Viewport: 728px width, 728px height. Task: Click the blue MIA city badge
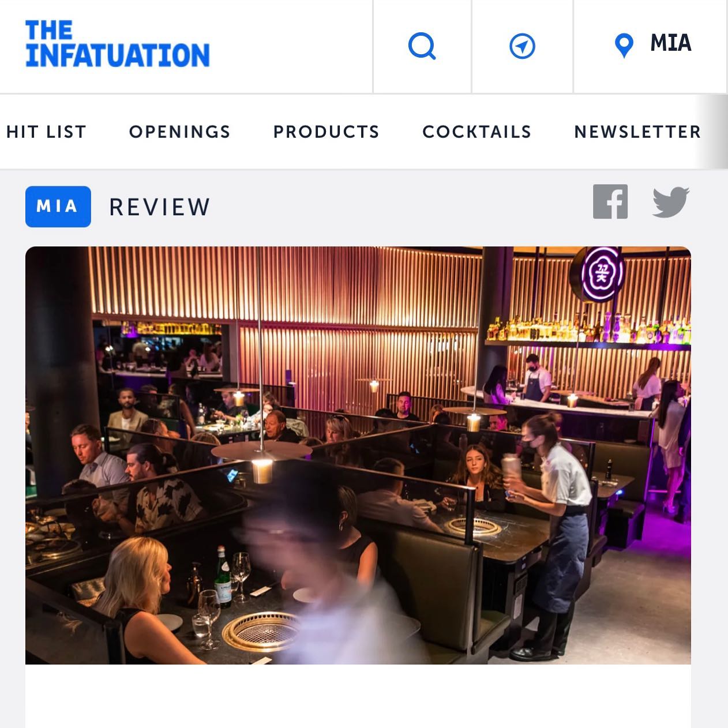[x=58, y=207]
